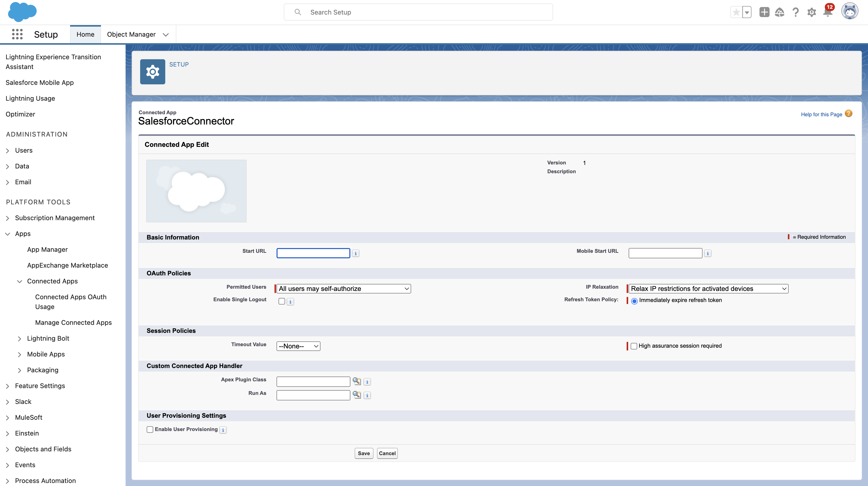This screenshot has height=486, width=868.
Task: Switch to the Object Manager tab
Action: click(x=131, y=34)
